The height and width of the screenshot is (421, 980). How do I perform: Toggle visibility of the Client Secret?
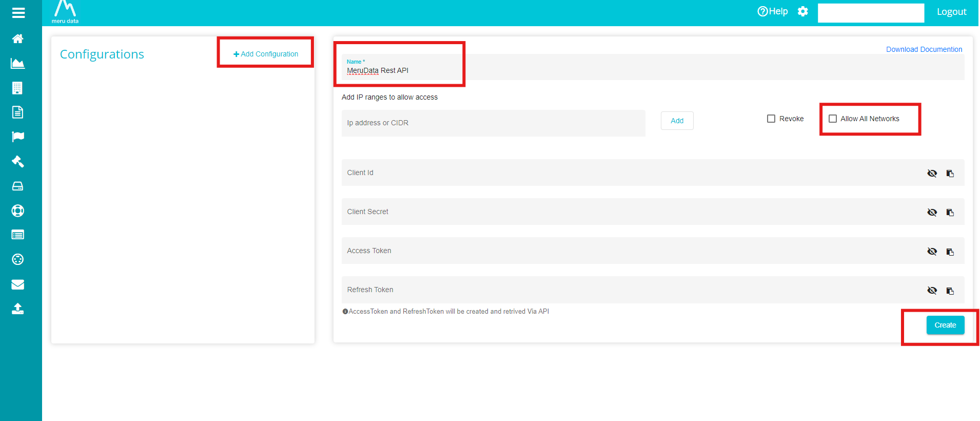[932, 213]
